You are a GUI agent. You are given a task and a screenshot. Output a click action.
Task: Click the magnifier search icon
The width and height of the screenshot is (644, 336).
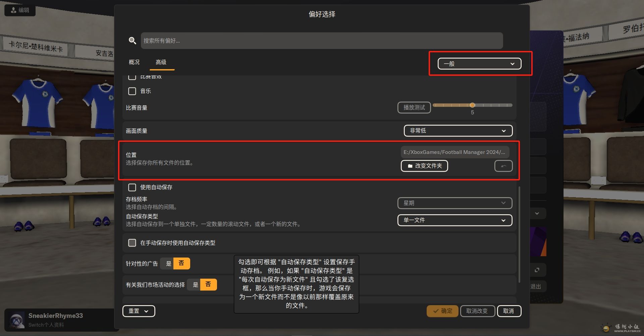click(132, 41)
